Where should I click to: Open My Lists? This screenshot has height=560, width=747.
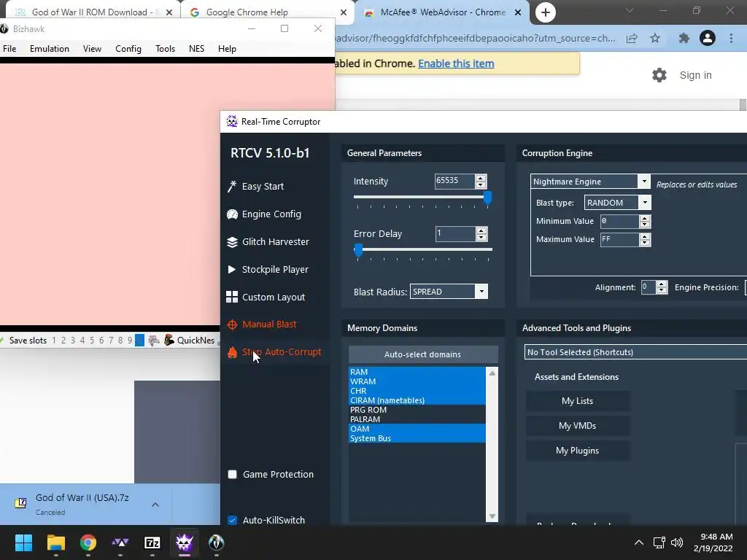tap(578, 401)
